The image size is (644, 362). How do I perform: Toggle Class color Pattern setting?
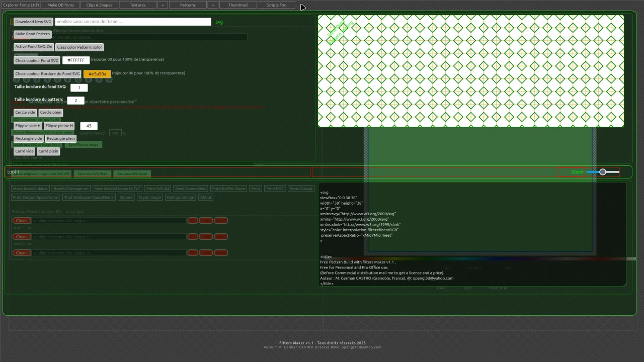(x=79, y=47)
